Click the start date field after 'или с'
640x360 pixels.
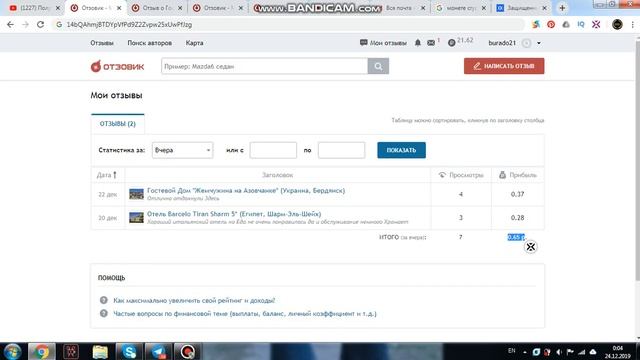(273, 150)
